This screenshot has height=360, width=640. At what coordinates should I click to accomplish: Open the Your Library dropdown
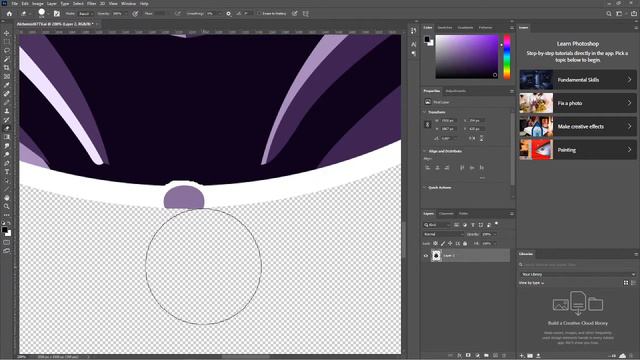coord(578,274)
